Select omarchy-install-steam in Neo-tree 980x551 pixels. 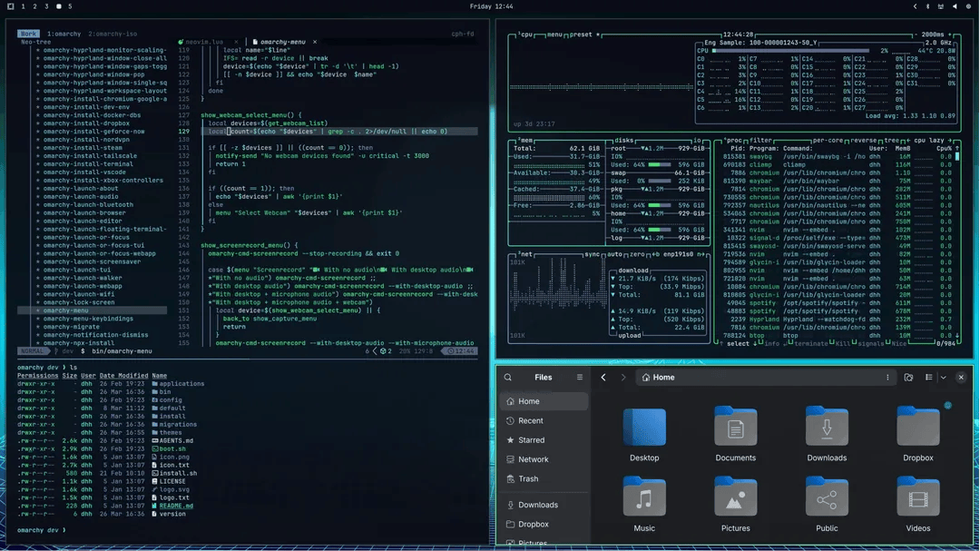pyautogui.click(x=83, y=148)
